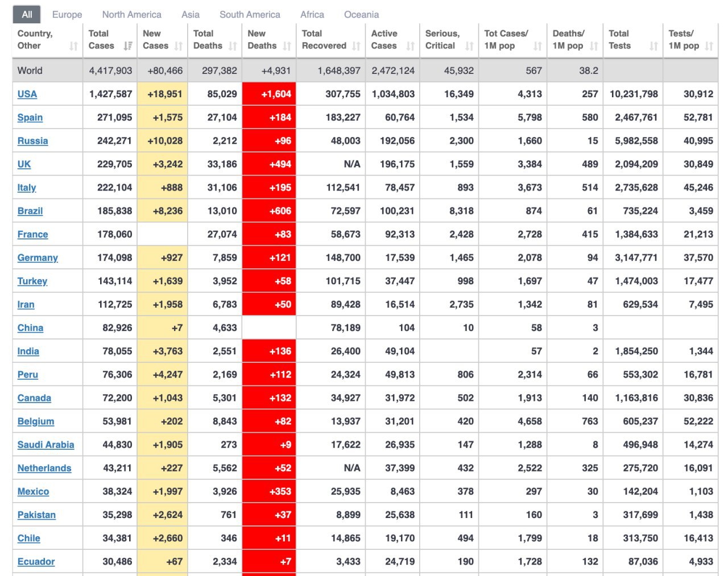Sort by Total Recovered column arrows
Screen dimensions: 728x576
tap(356, 46)
